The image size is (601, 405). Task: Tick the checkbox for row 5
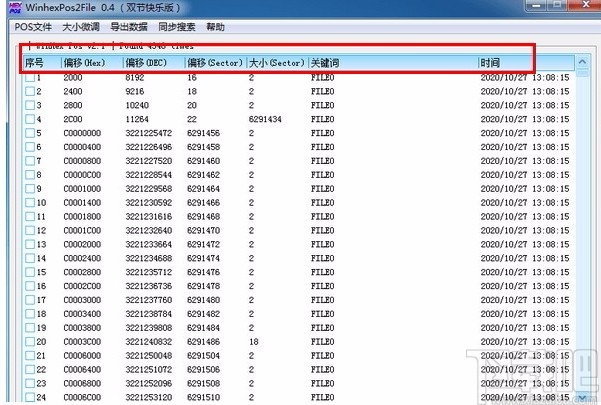tap(30, 133)
